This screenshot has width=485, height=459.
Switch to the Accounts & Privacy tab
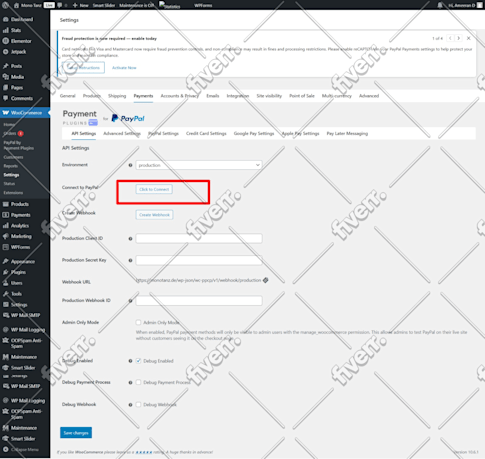click(180, 96)
